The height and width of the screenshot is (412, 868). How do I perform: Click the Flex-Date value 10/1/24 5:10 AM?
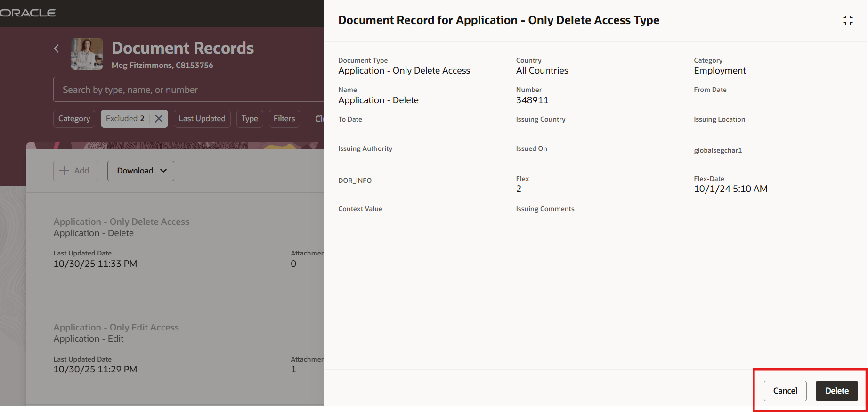(x=730, y=189)
